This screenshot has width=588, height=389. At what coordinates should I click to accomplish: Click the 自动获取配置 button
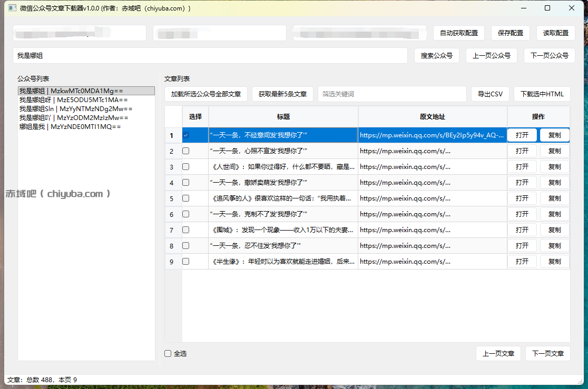[x=458, y=33]
